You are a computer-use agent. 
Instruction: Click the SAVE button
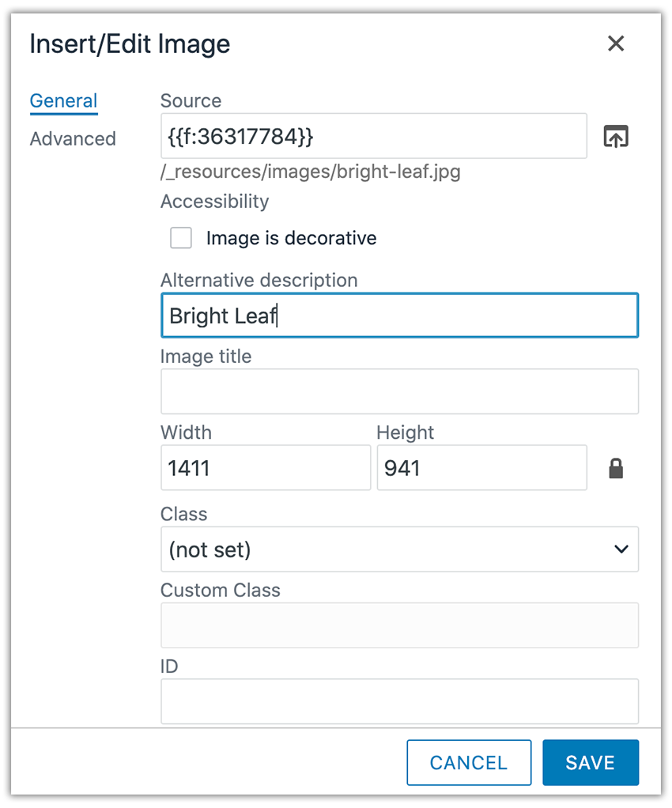click(591, 763)
